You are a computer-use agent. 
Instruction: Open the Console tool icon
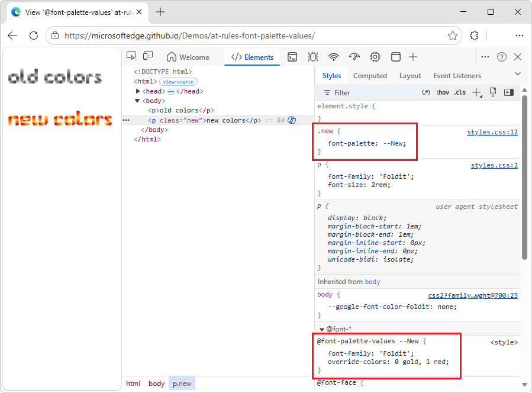pyautogui.click(x=292, y=57)
